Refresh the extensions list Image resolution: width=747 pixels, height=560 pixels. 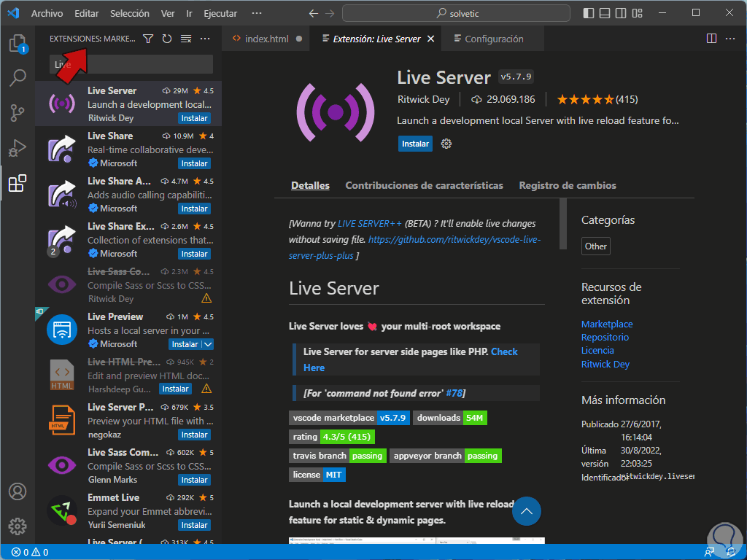(x=167, y=39)
